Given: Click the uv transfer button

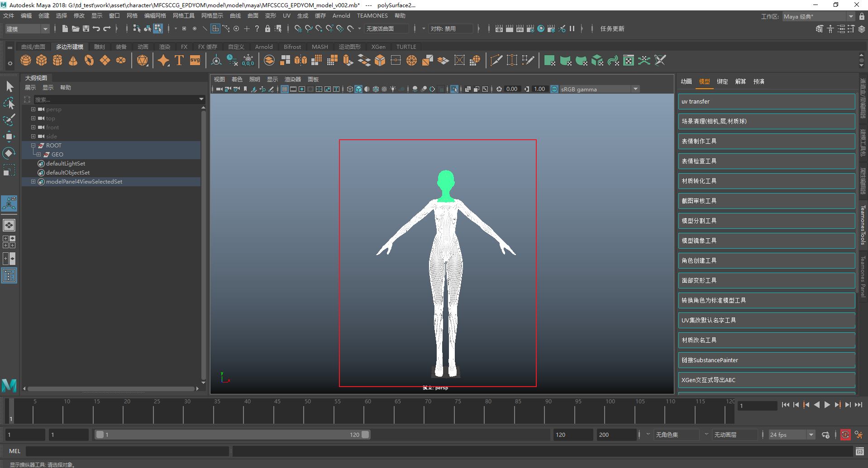Looking at the screenshot, I should pyautogui.click(x=766, y=102).
